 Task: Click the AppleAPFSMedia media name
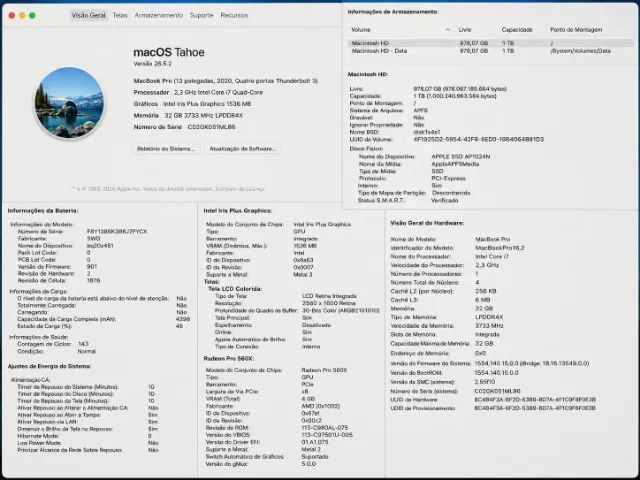[455, 164]
